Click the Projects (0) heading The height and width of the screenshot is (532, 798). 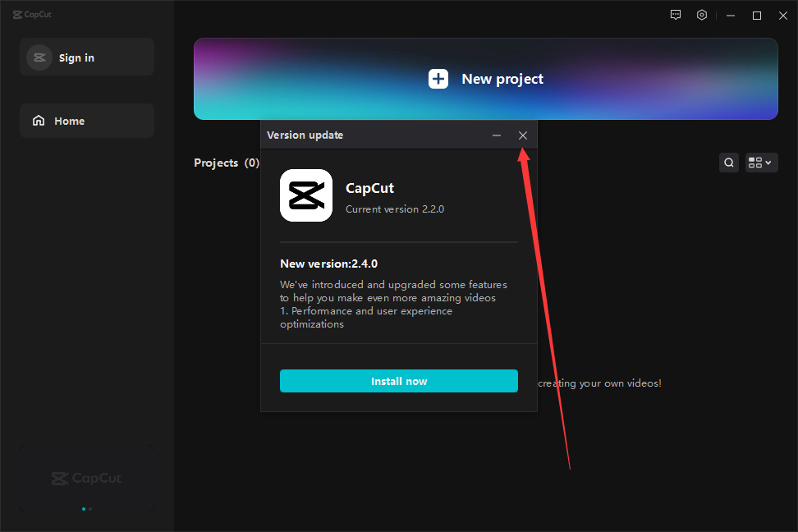click(x=227, y=163)
